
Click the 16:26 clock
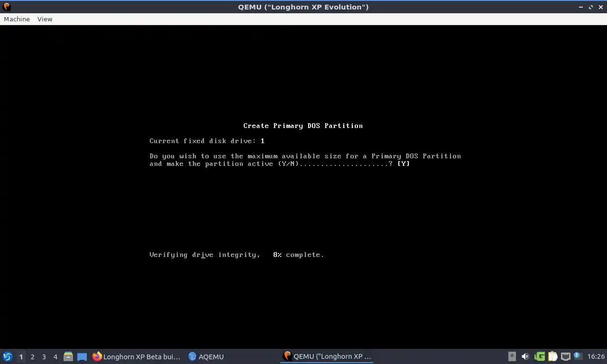(596, 356)
